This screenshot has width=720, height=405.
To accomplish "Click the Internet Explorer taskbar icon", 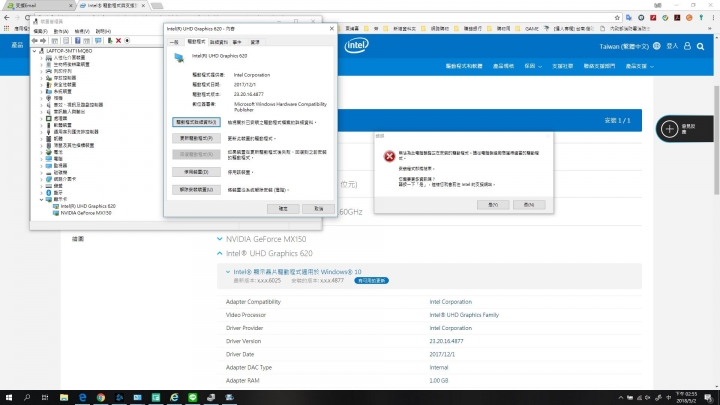I will pyautogui.click(x=174, y=397).
